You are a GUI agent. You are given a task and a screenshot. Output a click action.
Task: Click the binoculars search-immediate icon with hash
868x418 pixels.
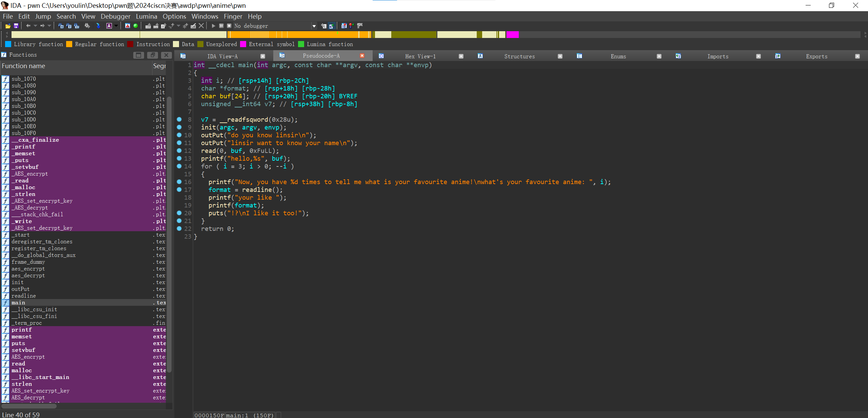[61, 26]
